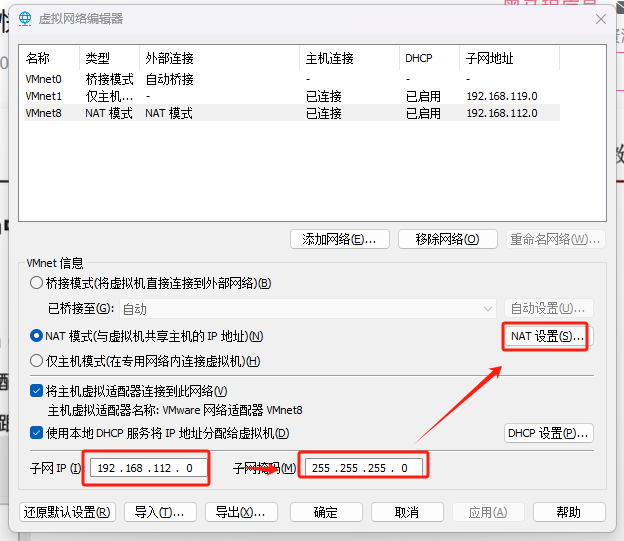Click 自动桥接 cell in VMnet0 row
The width and height of the screenshot is (624, 541).
point(170,79)
